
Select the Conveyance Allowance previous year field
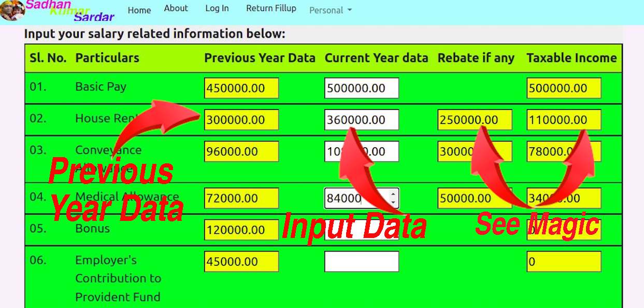[x=241, y=151]
